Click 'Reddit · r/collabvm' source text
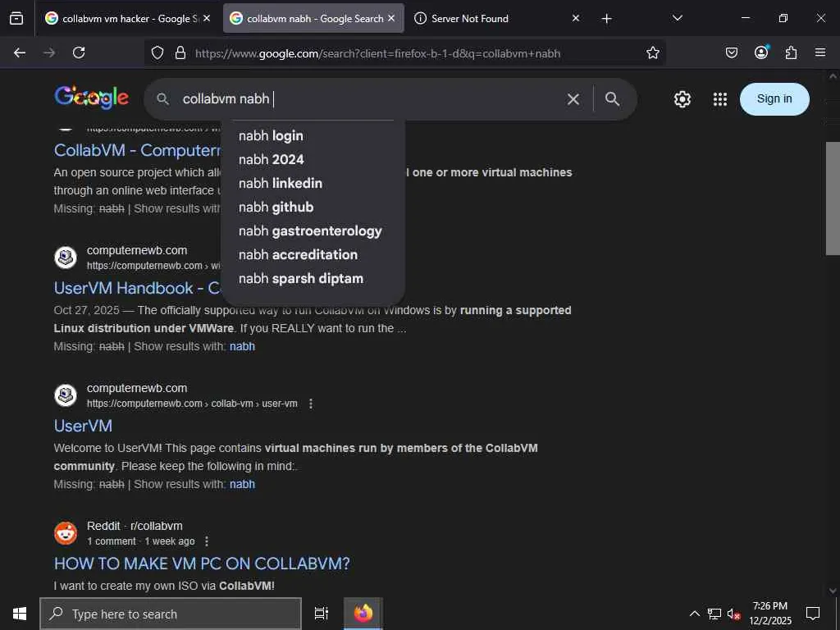The width and height of the screenshot is (840, 630). point(135,526)
